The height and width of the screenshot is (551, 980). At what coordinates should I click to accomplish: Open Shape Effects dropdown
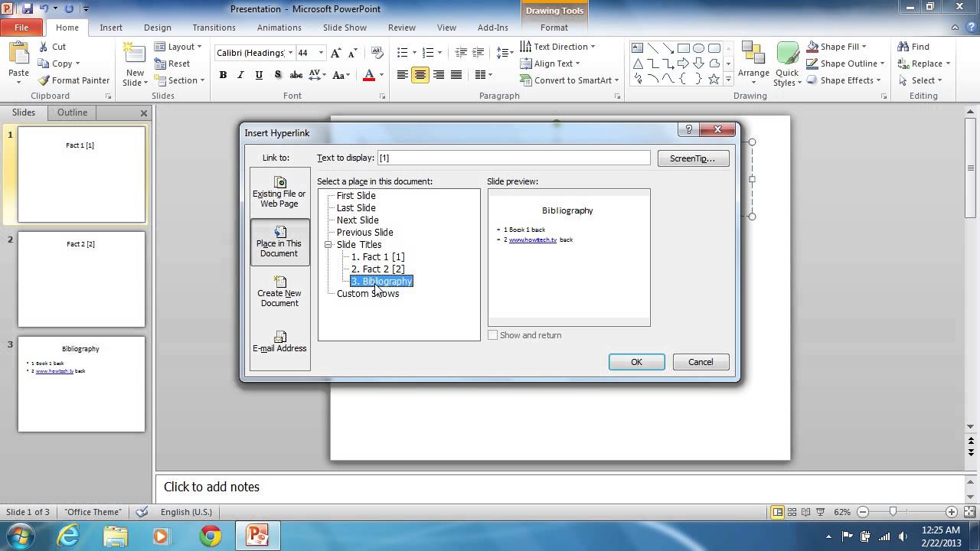pyautogui.click(x=844, y=80)
